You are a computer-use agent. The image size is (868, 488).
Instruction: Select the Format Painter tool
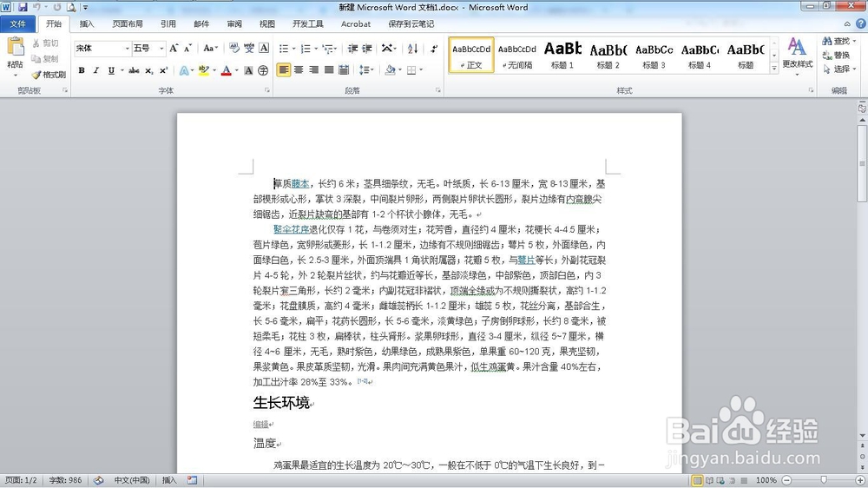pos(49,74)
